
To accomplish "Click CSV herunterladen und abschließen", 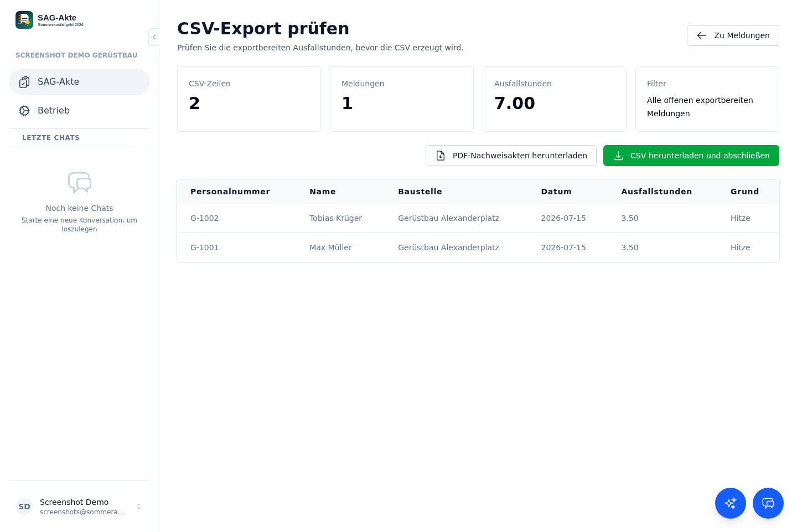I will click(691, 156).
